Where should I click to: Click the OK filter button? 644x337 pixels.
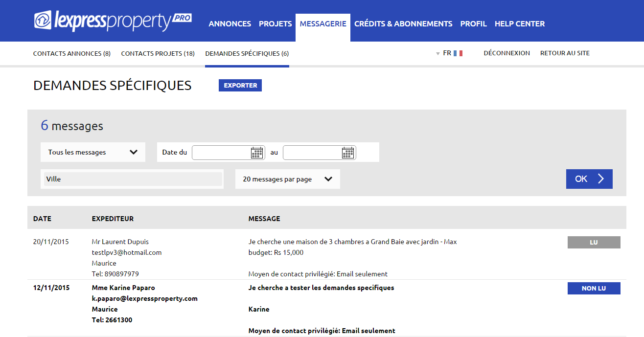point(589,179)
